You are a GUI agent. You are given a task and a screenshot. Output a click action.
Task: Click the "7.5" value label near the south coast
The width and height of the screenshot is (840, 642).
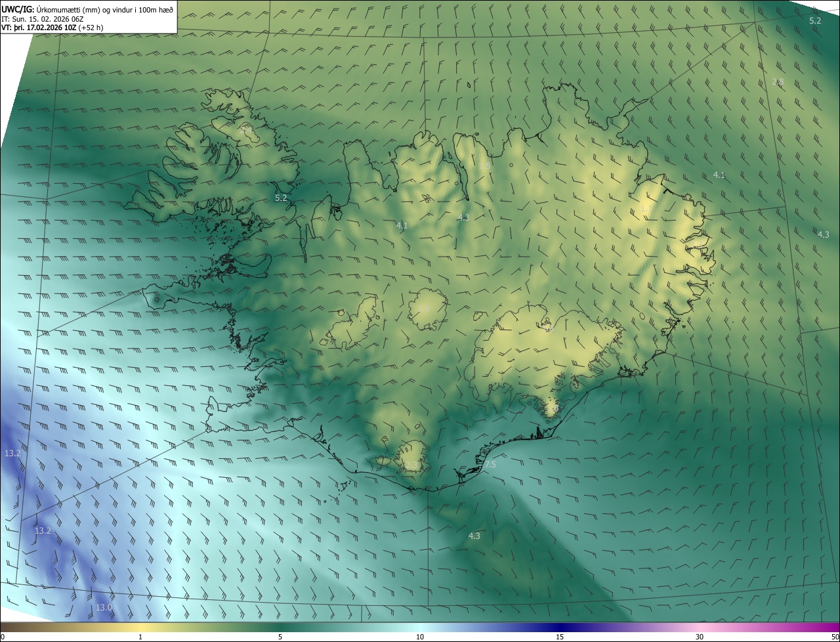point(490,465)
